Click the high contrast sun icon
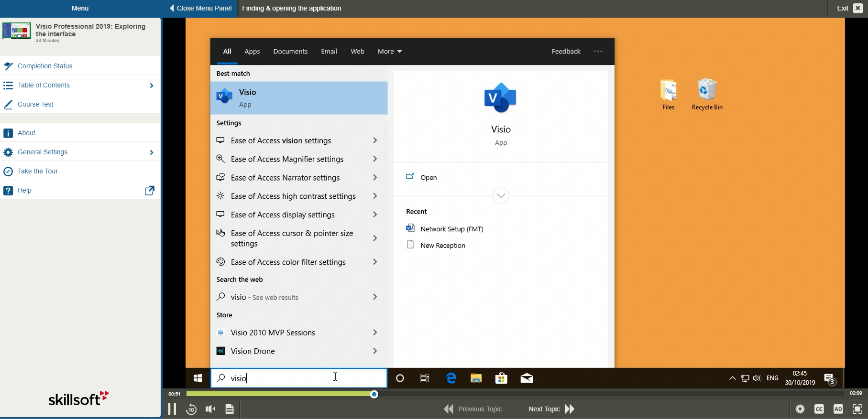The image size is (868, 419). (220, 196)
